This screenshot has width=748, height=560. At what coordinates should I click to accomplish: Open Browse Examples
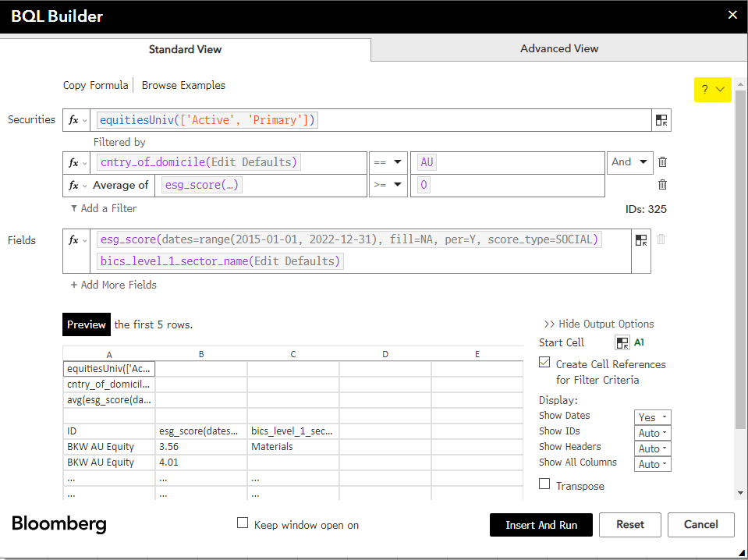click(183, 85)
